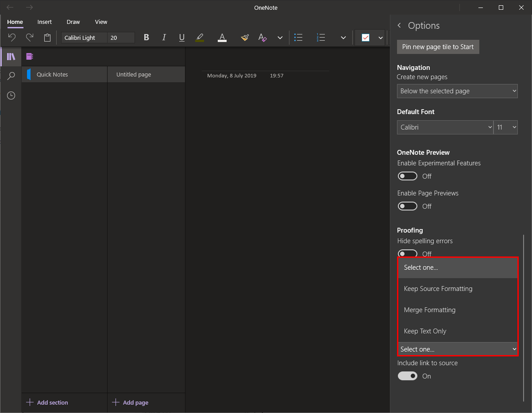
Task: Click the clipboard Paste icon
Action: [x=47, y=38]
